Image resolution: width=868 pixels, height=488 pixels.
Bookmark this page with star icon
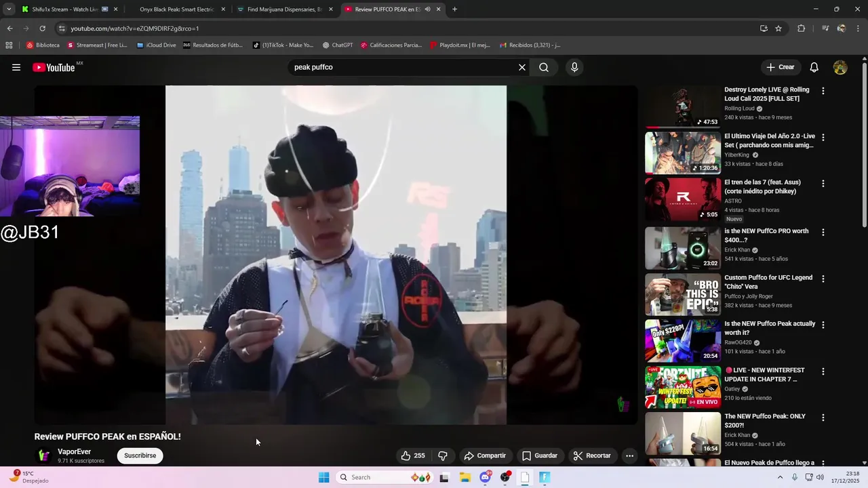(x=778, y=28)
